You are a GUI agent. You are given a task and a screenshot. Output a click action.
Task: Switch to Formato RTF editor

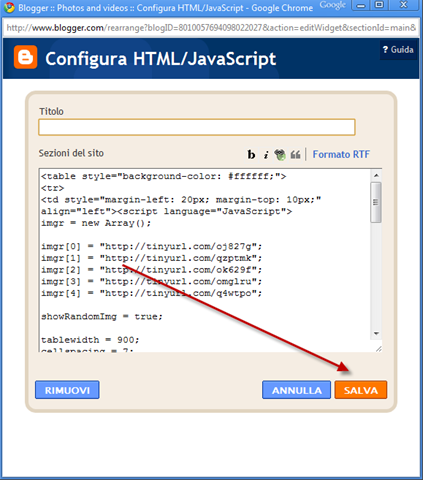pos(341,154)
